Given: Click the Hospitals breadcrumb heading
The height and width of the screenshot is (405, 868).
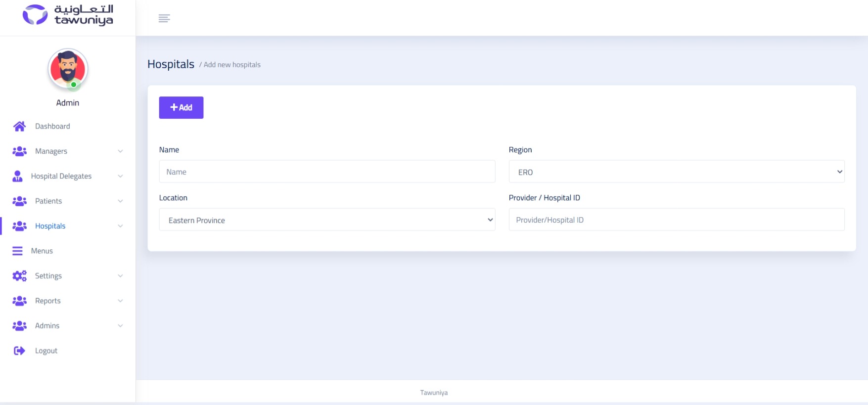Looking at the screenshot, I should click(x=171, y=64).
